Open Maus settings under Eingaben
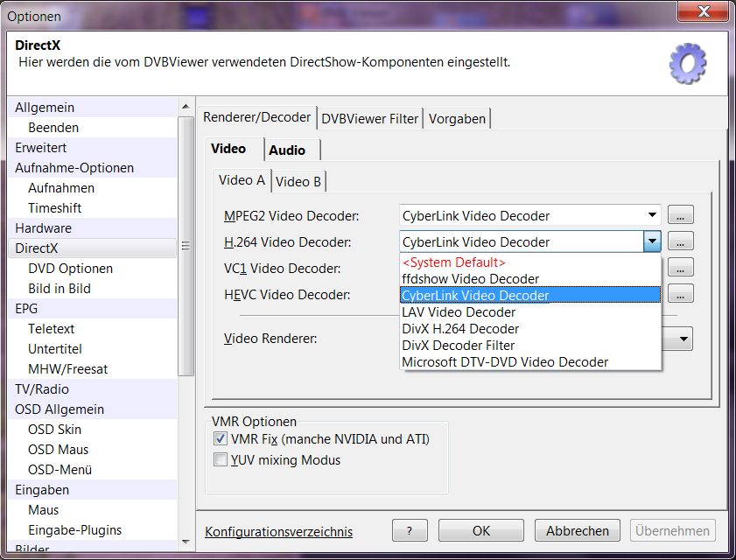Image resolution: width=736 pixels, height=560 pixels. (93, 510)
